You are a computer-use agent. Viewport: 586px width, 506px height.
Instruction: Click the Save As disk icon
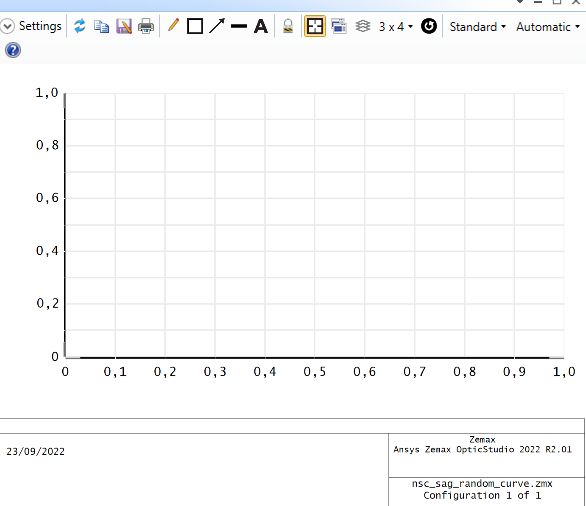pyautogui.click(x=124, y=27)
